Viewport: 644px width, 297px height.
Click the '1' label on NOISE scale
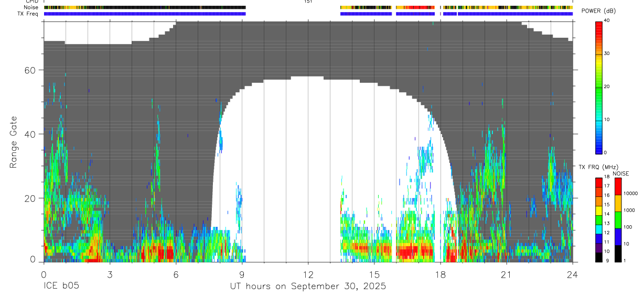[625, 260]
